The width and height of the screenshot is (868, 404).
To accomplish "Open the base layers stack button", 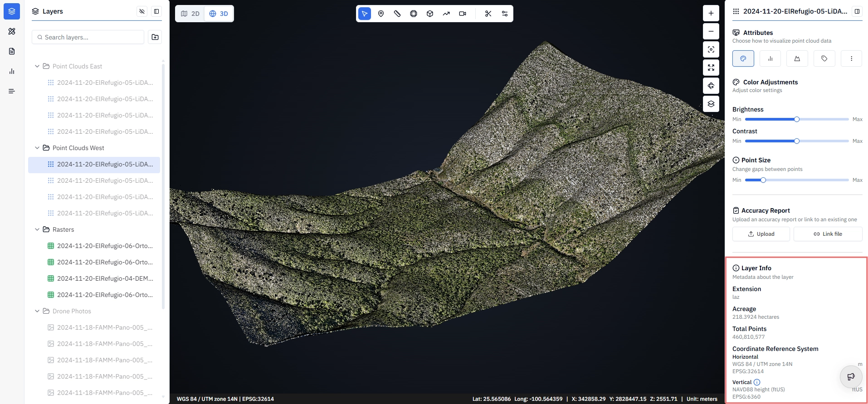I will pos(711,104).
